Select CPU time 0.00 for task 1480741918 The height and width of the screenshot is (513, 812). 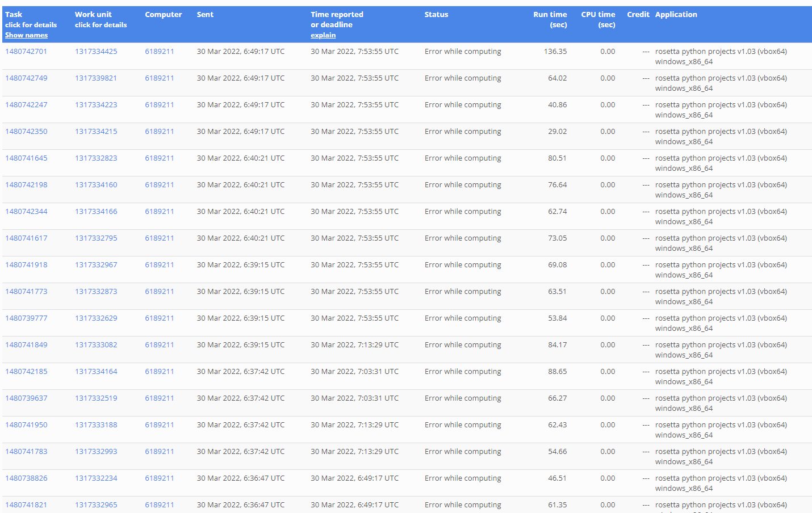608,264
